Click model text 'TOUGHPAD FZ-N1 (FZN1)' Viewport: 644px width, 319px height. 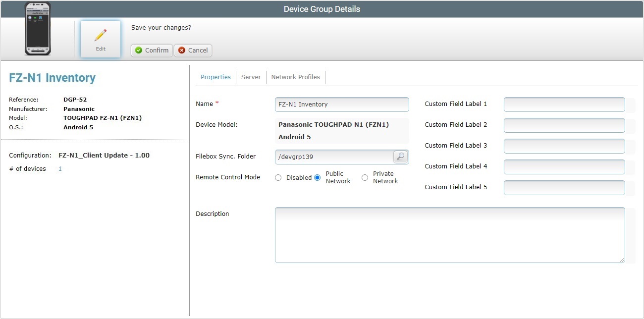coord(103,118)
